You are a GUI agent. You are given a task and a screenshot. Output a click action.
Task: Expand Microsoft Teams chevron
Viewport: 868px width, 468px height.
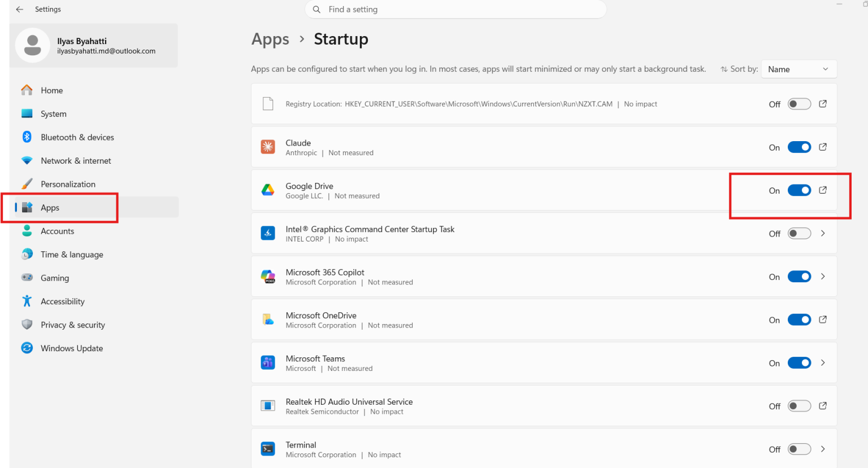(823, 362)
